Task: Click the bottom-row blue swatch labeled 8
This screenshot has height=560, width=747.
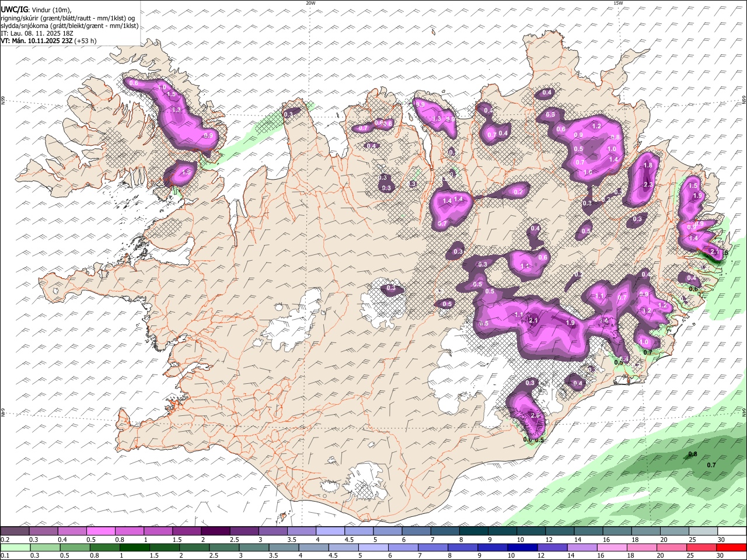Action: click(463, 547)
